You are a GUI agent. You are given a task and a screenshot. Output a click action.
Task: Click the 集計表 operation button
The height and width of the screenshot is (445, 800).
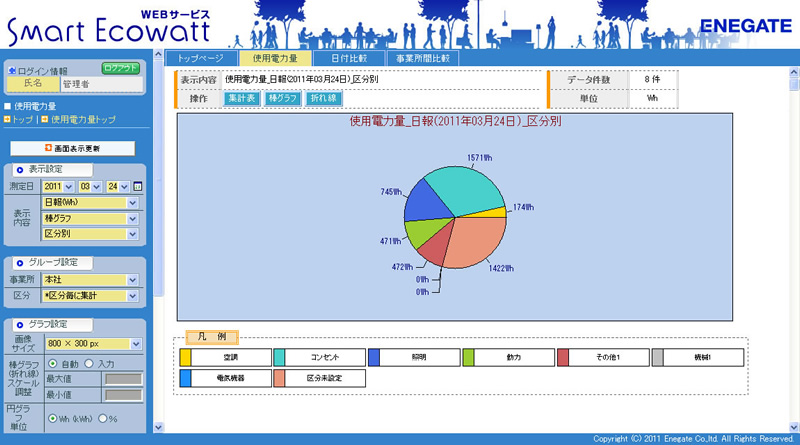click(242, 98)
